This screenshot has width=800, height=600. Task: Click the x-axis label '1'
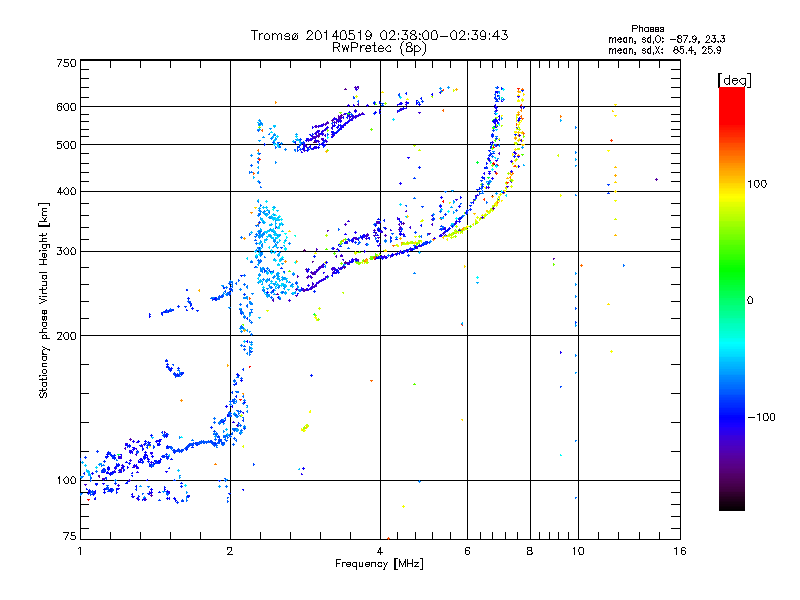pyautogui.click(x=80, y=551)
